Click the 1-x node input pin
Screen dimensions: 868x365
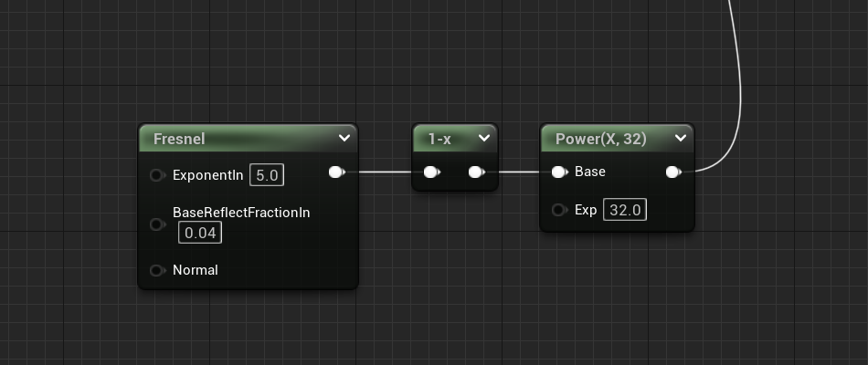click(x=432, y=172)
